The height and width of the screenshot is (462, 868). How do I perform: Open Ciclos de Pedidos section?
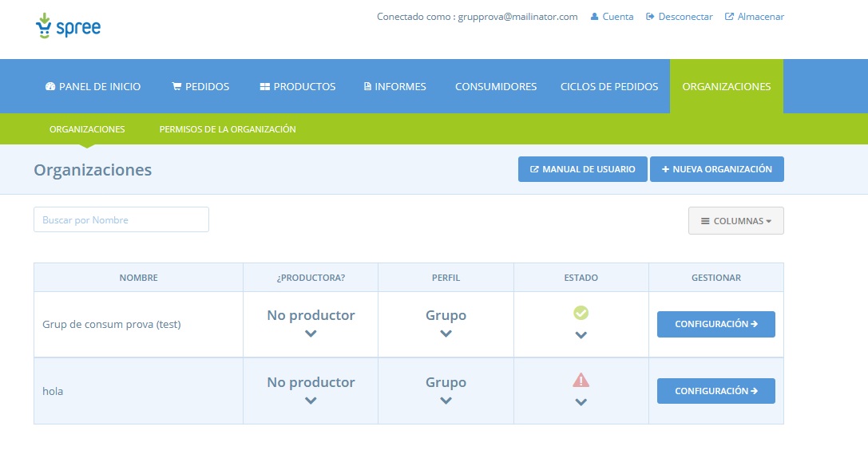click(609, 86)
